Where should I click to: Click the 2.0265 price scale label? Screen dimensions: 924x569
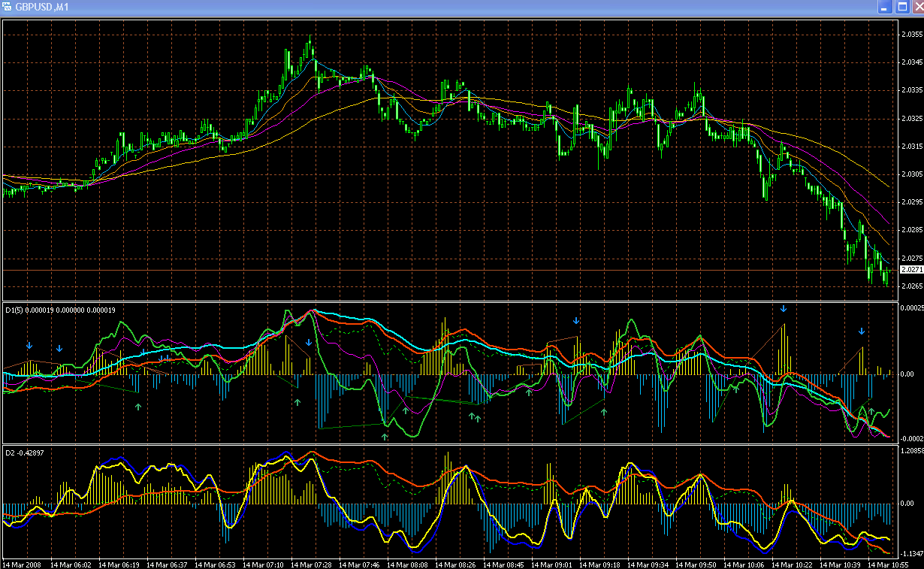point(910,286)
